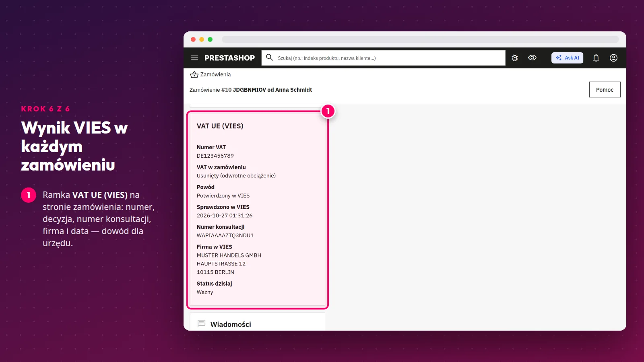The width and height of the screenshot is (644, 362).
Task: Click the numbered annotation badge 1
Action: pyautogui.click(x=328, y=111)
